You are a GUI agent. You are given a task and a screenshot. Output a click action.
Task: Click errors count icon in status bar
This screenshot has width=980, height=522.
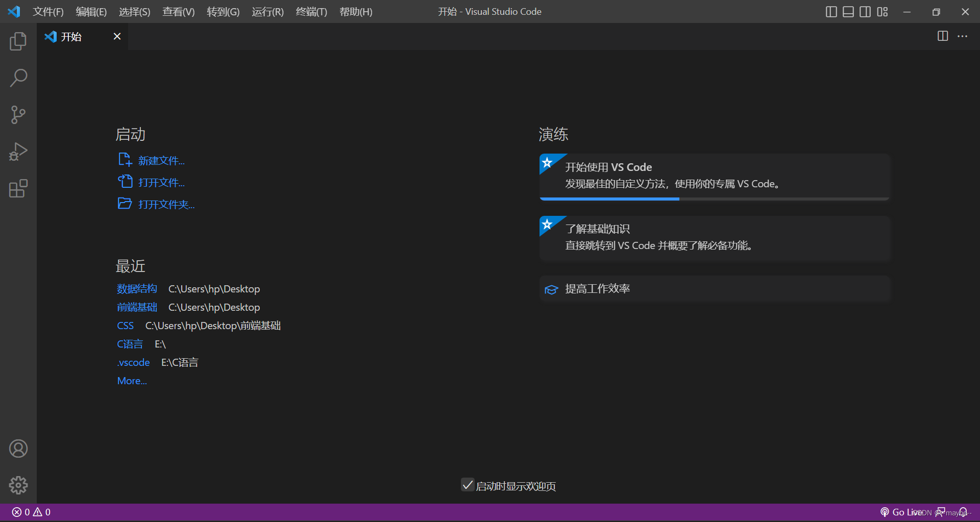click(17, 512)
